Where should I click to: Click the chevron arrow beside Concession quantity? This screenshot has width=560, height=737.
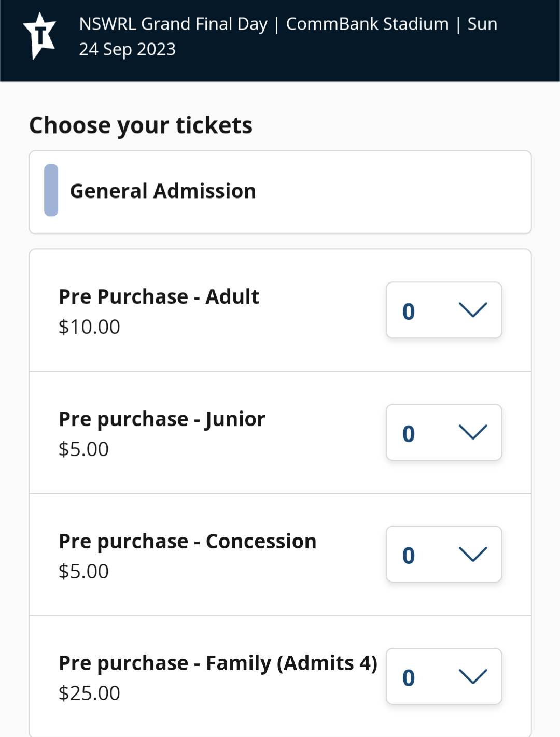pyautogui.click(x=473, y=554)
